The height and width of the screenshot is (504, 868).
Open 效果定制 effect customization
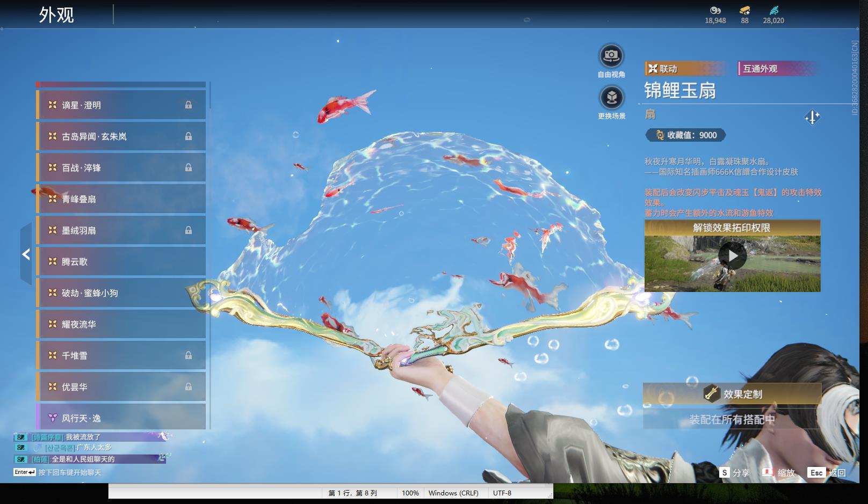point(732,394)
